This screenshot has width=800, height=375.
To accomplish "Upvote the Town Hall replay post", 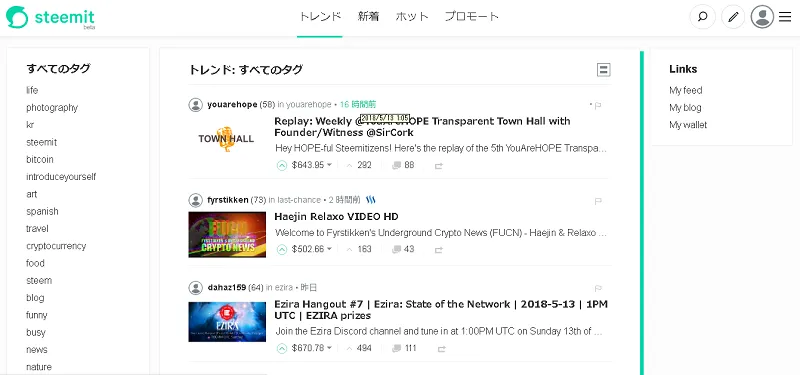I will point(282,165).
